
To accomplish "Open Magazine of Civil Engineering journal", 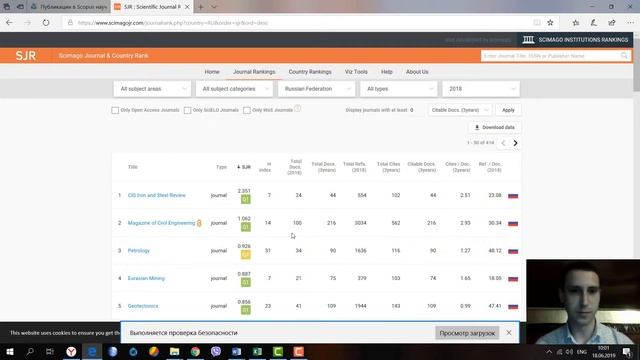I will (x=161, y=223).
